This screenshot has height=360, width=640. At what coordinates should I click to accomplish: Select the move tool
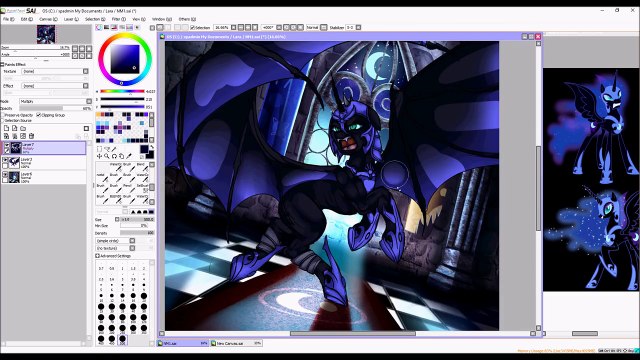(99, 156)
